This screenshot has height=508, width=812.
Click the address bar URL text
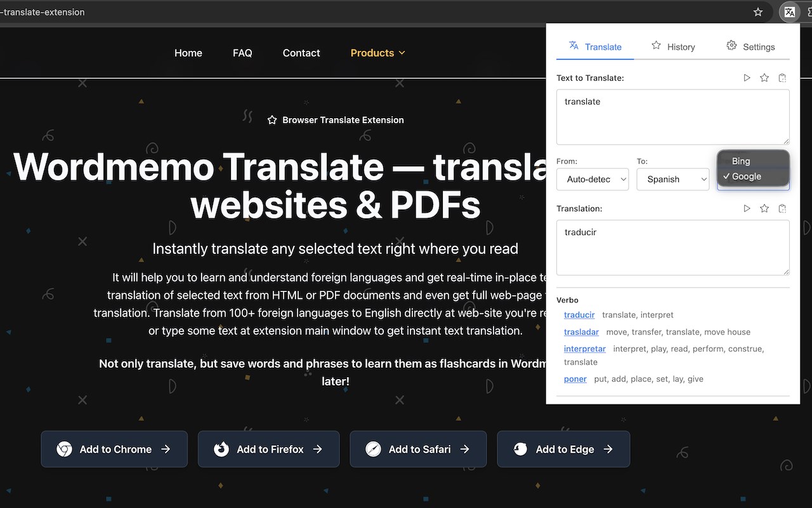[43, 12]
